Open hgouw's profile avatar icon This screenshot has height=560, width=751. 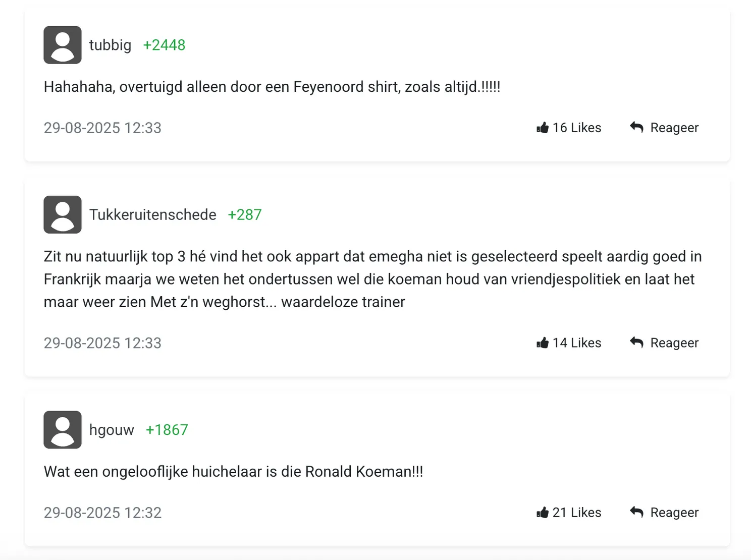(x=62, y=429)
